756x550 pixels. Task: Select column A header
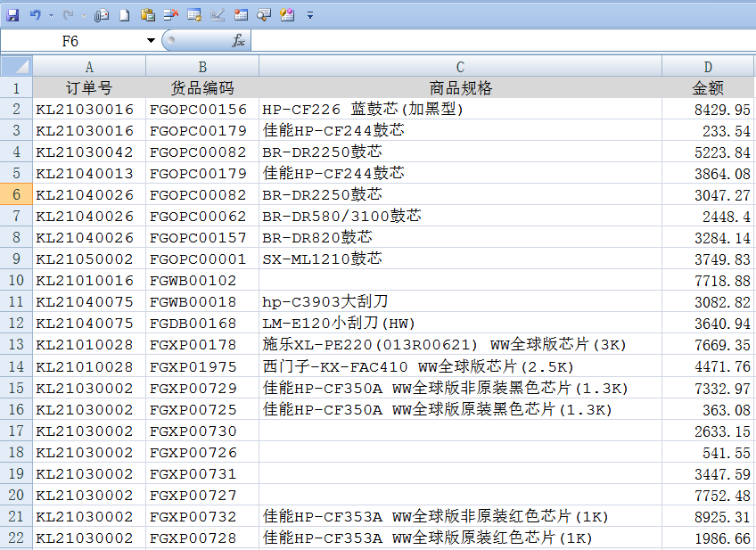[x=89, y=67]
